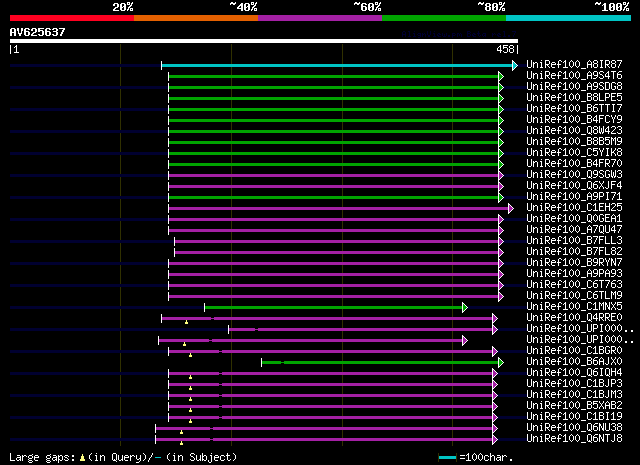Click the yellow gap marker under the C1BGR0 alignment
The width and height of the screenshot is (640, 465).
coord(191,356)
